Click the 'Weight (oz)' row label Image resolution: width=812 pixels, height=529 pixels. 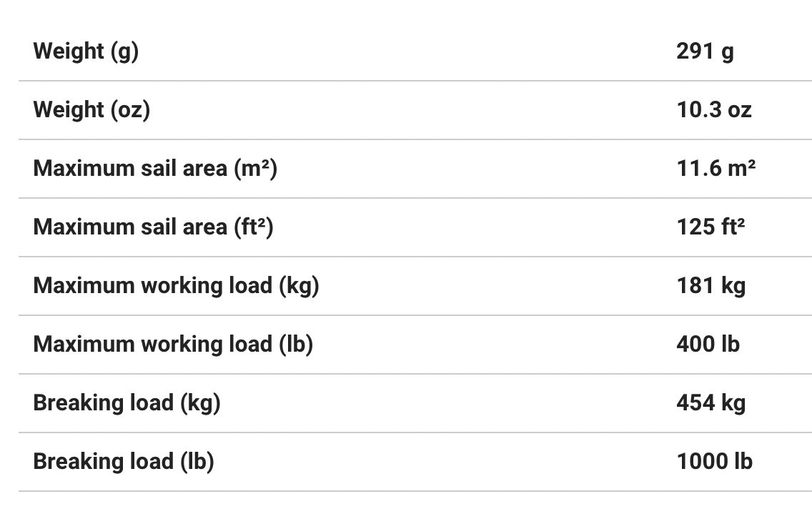tap(91, 110)
